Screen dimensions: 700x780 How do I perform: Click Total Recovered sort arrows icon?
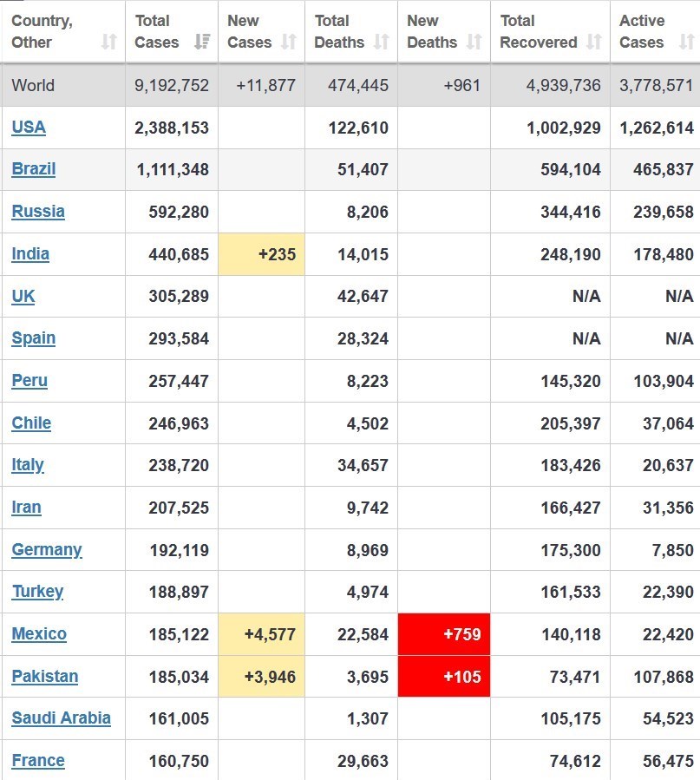(594, 43)
